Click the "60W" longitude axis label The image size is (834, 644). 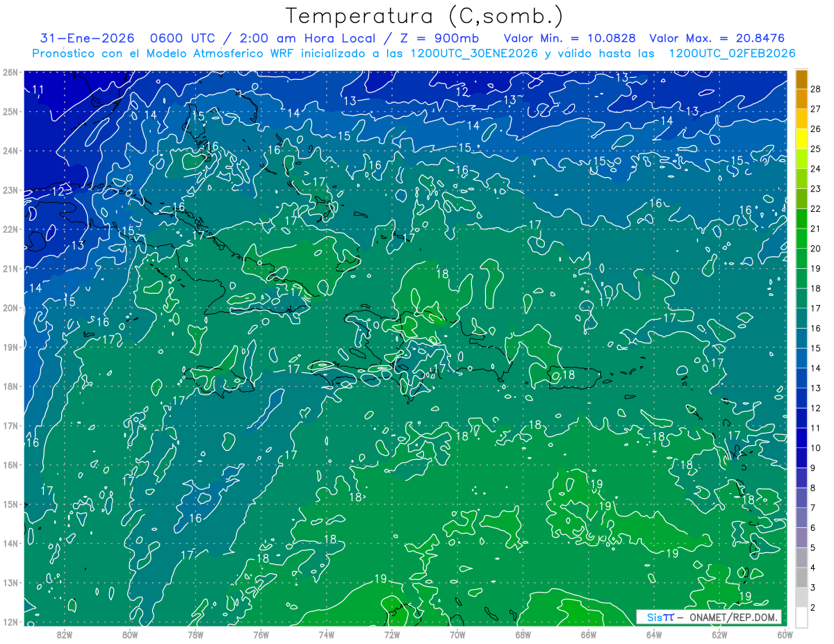[x=784, y=634]
